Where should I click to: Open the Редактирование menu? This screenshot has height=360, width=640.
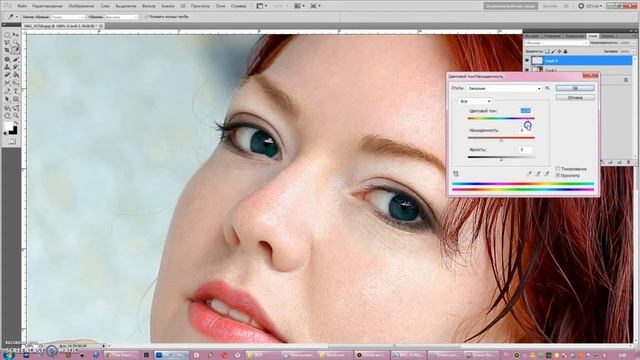47,6
